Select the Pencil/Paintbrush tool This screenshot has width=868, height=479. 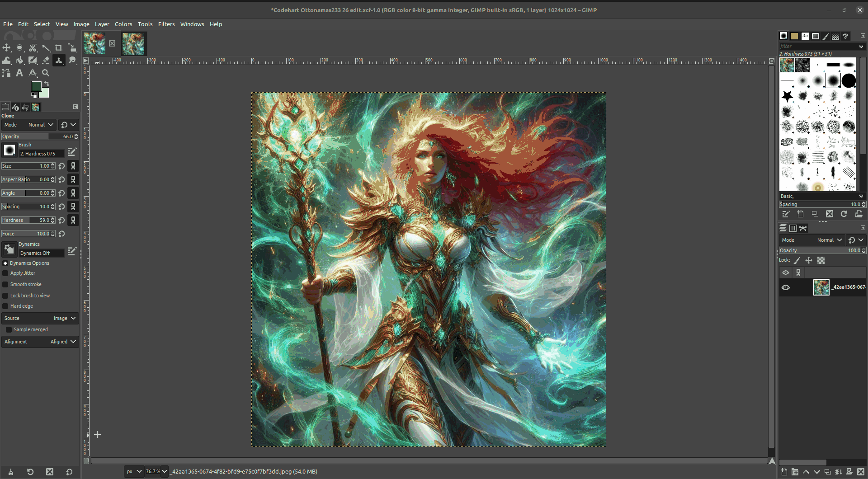click(33, 60)
